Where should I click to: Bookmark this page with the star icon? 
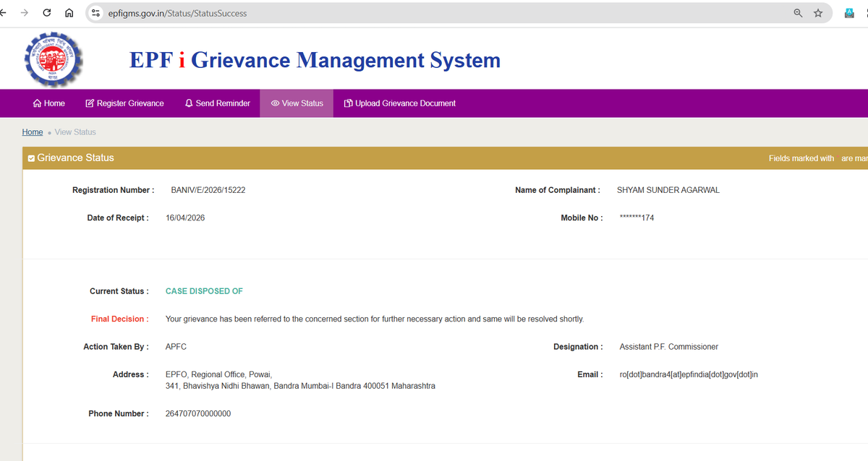click(818, 13)
